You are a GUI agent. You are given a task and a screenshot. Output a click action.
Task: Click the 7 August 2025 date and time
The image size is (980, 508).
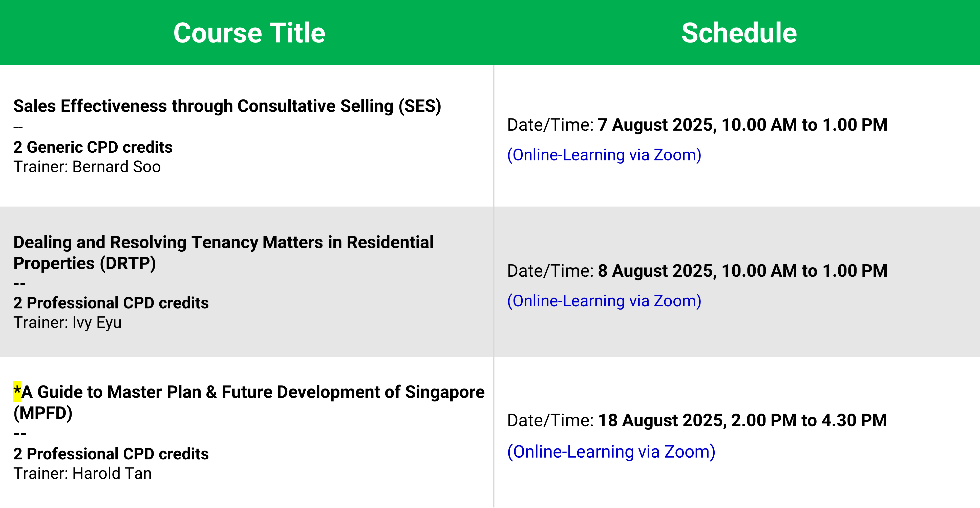(742, 125)
